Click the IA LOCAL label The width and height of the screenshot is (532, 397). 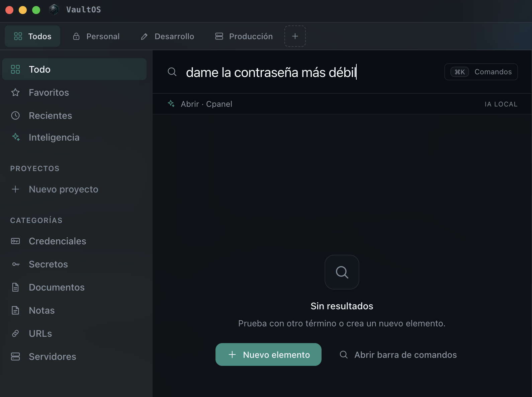(x=501, y=104)
